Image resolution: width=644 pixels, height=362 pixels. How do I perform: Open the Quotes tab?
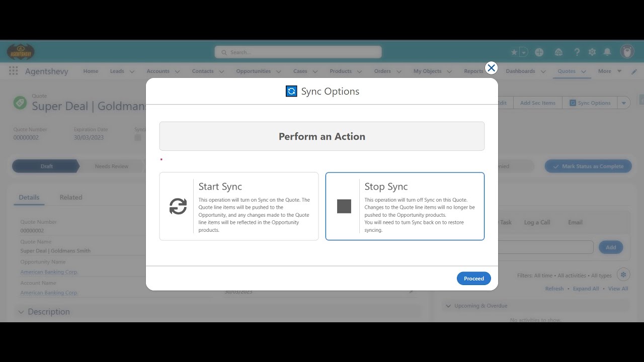[x=567, y=71]
